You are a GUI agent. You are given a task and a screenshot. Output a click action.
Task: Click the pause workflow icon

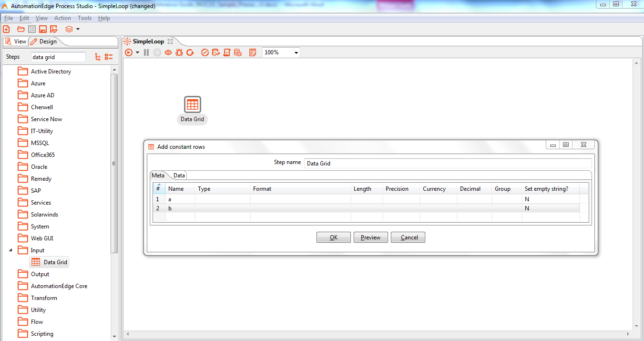point(146,52)
